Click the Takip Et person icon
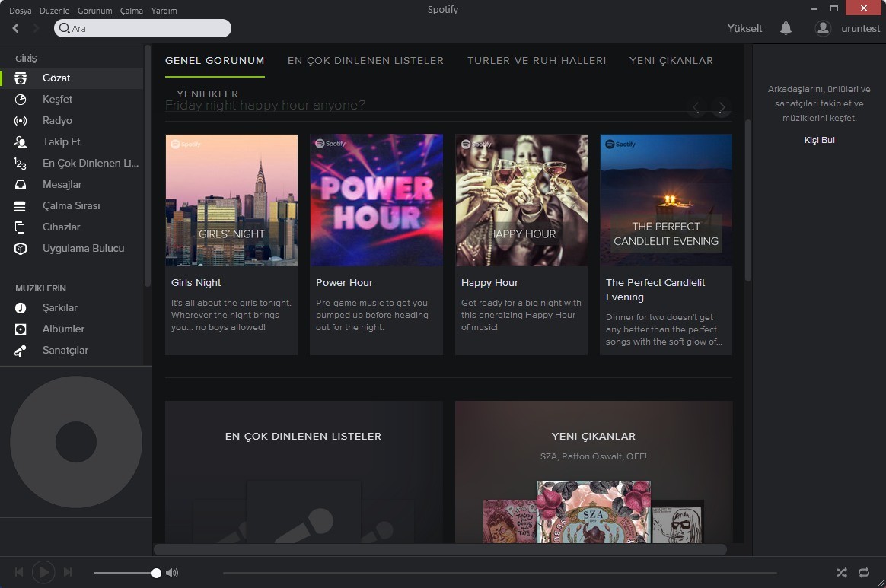886x588 pixels. pos(21,141)
